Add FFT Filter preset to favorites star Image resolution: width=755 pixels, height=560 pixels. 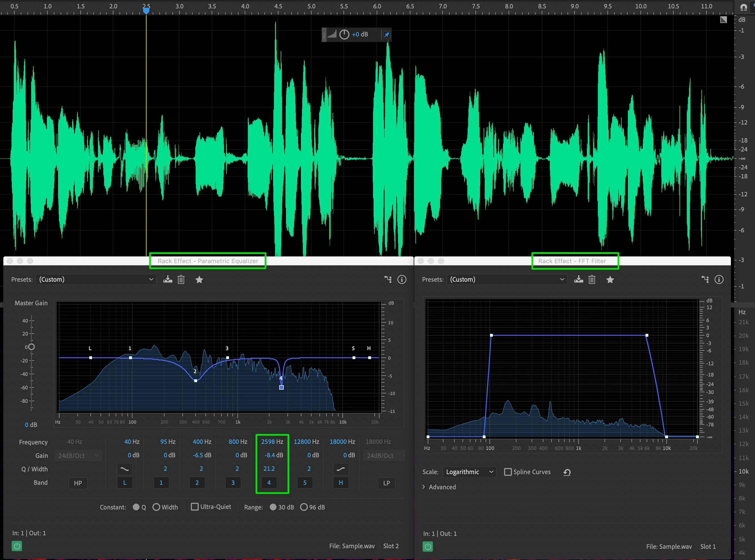tap(610, 279)
